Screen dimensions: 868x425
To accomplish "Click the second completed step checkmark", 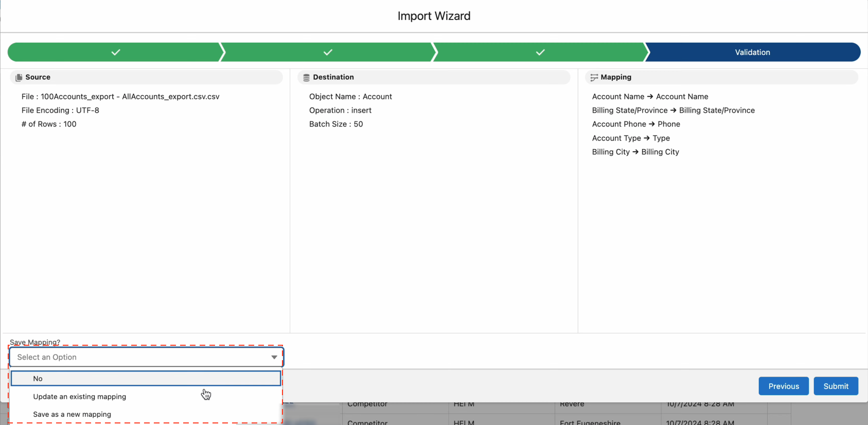I will 328,52.
